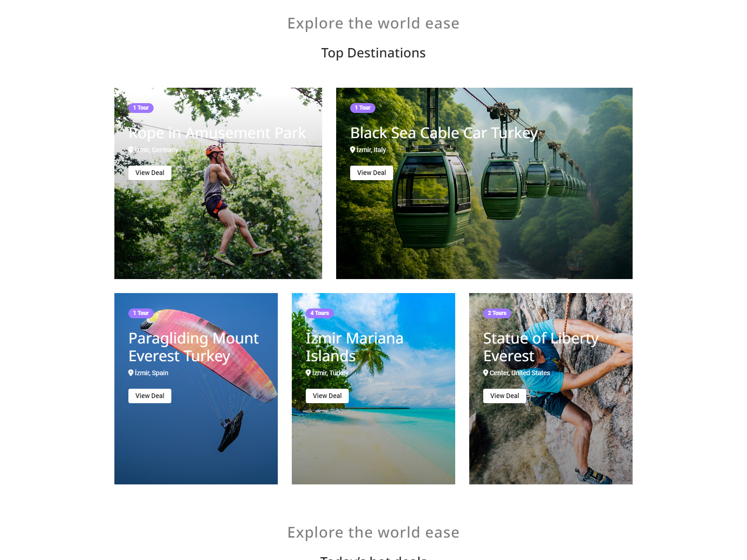The image size is (747, 560).
Task: Open the Black Sea Cable Car Turkey title
Action: click(444, 133)
